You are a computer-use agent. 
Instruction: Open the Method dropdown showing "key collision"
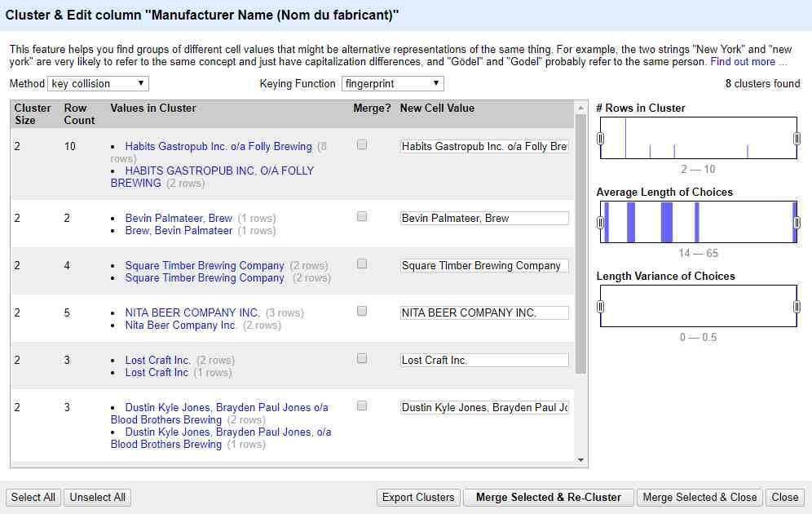coord(98,83)
